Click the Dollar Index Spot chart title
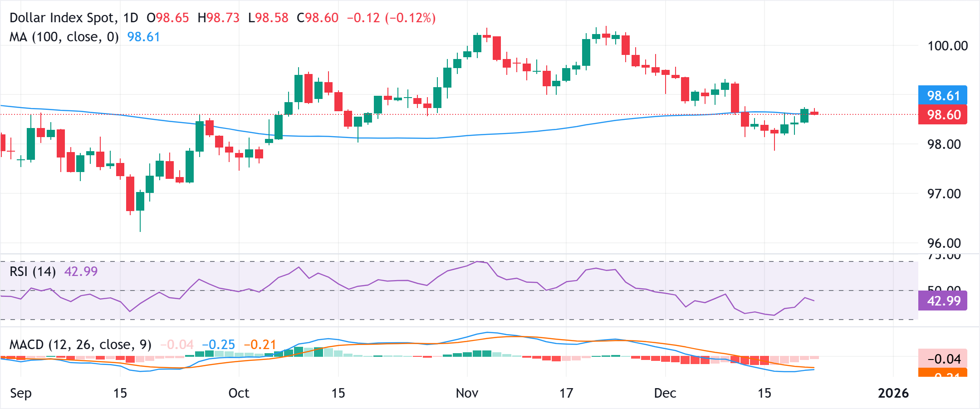 coord(63,18)
